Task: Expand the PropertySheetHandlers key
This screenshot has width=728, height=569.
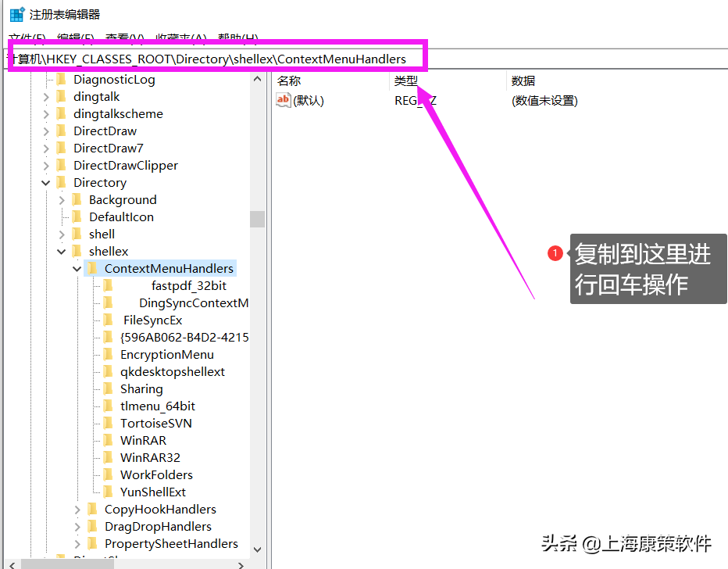Action: [x=77, y=544]
